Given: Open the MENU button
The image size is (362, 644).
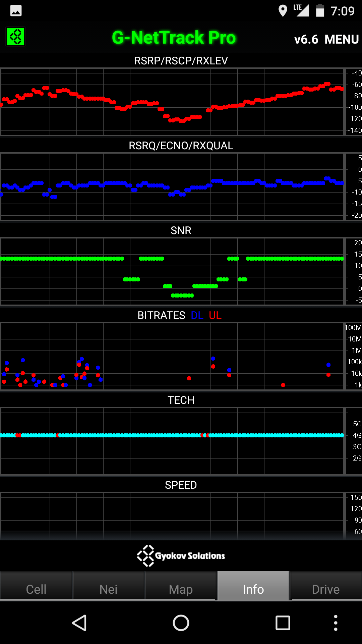Looking at the screenshot, I should coord(342,40).
